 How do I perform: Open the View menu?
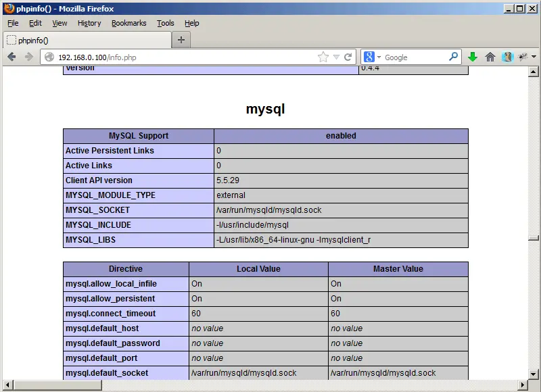click(x=60, y=23)
